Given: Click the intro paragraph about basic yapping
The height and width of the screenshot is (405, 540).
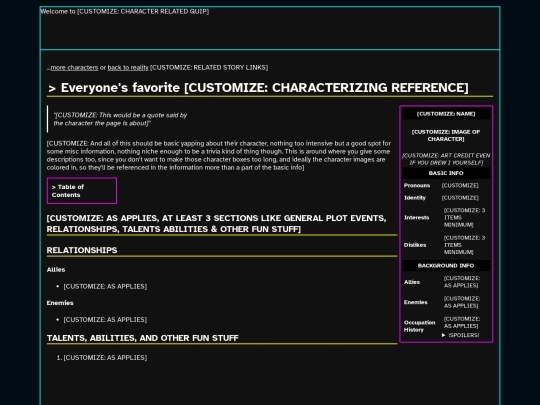Looking at the screenshot, I should [219, 155].
